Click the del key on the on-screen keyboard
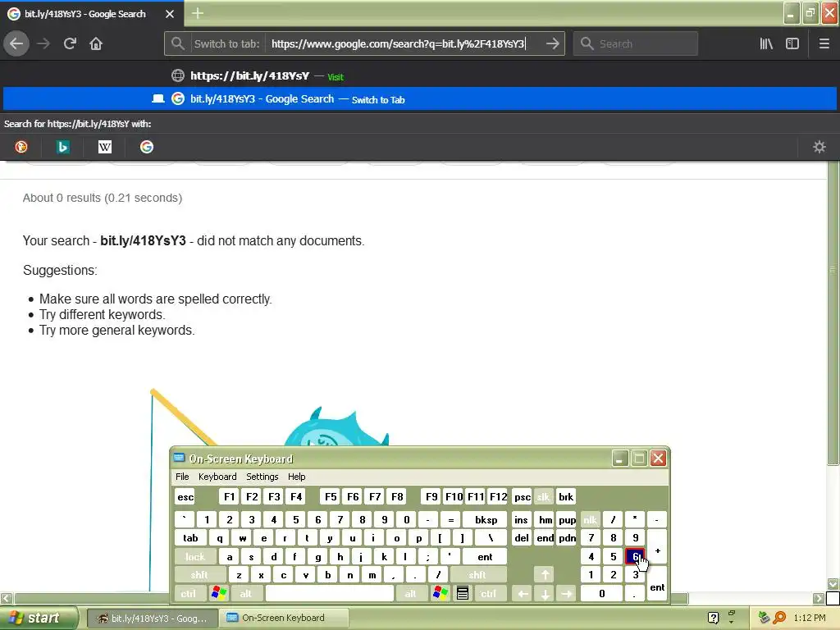The height and width of the screenshot is (630, 840). (522, 538)
